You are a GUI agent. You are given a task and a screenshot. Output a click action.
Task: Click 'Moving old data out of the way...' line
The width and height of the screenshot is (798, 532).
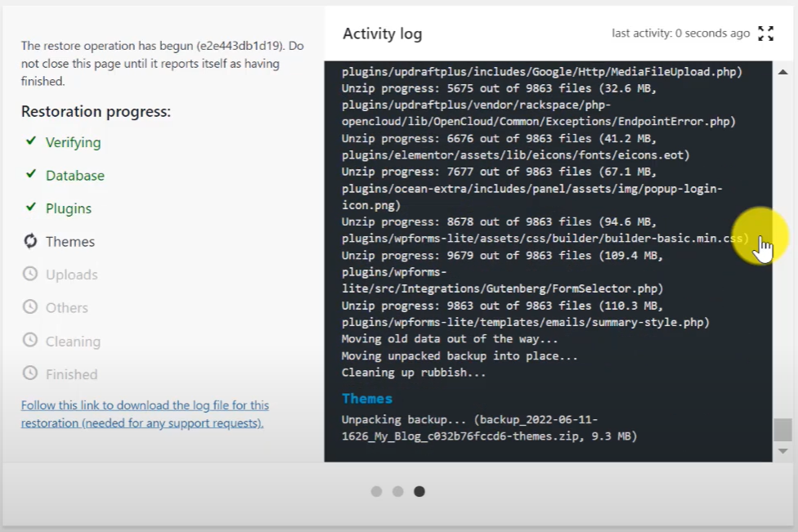450,338
